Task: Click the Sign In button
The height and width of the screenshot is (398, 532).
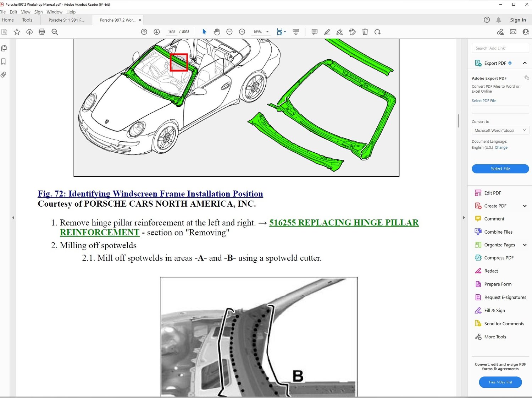Action: coord(518,20)
